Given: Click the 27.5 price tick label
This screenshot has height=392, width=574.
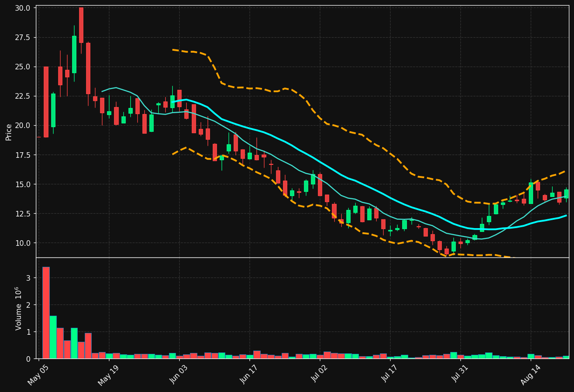Looking at the screenshot, I should click(x=23, y=38).
